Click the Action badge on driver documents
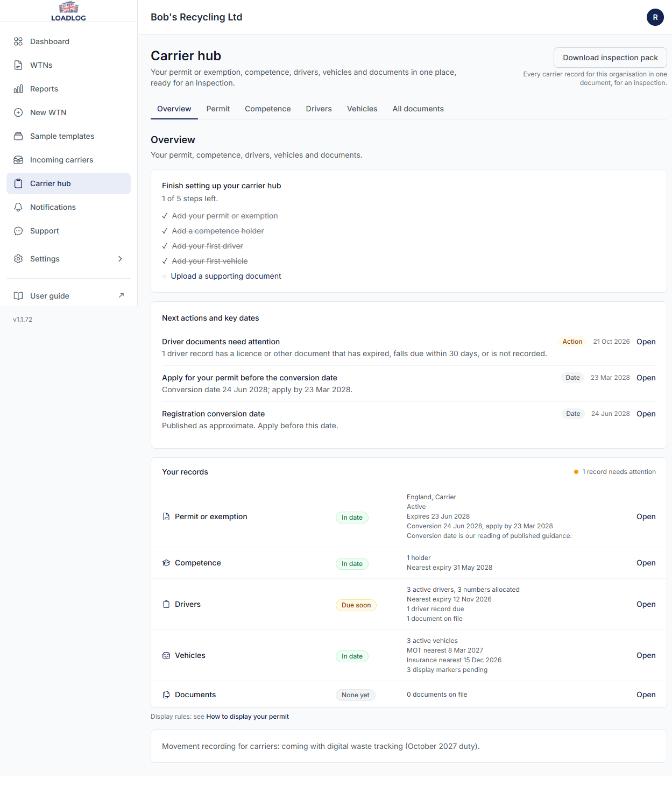The image size is (672, 793). [x=572, y=342]
